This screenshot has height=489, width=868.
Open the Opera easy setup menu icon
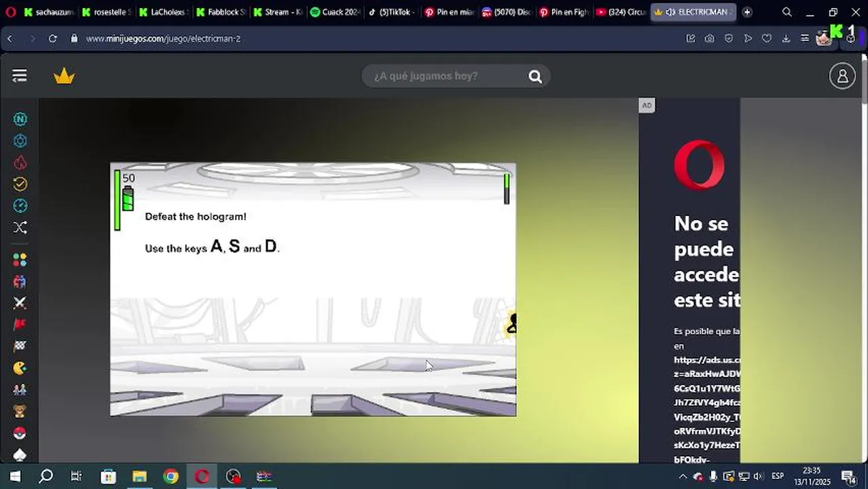[805, 39]
